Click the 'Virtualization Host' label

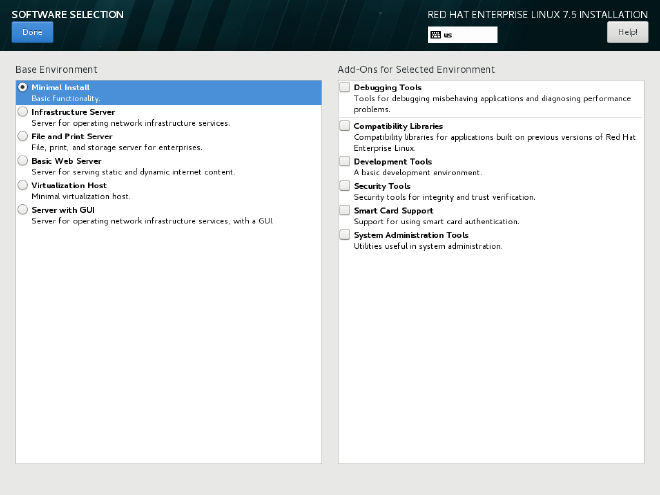point(69,185)
